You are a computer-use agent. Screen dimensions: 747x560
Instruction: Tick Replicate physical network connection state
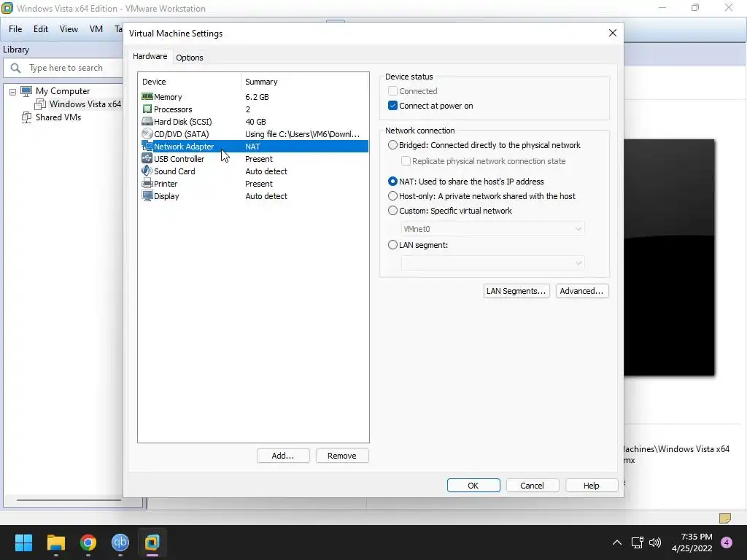tap(406, 161)
